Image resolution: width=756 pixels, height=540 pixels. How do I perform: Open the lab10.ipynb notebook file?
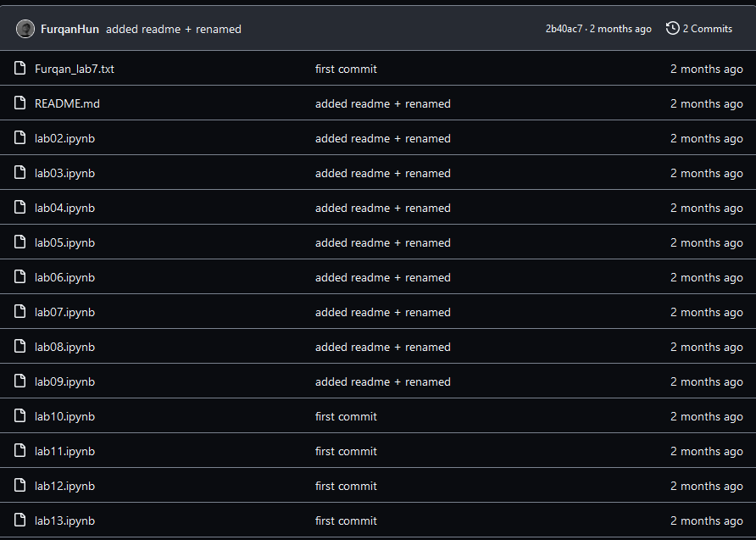pyautogui.click(x=64, y=416)
